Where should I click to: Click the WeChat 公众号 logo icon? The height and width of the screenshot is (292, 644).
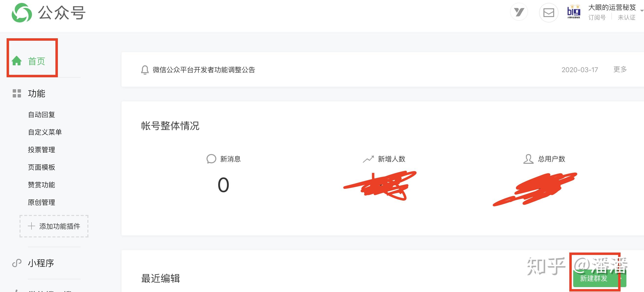22,13
